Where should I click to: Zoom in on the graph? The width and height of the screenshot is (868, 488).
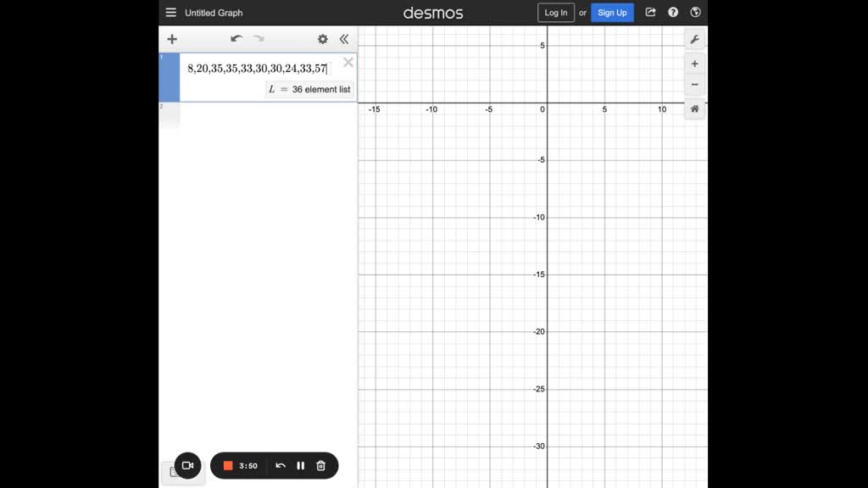click(x=695, y=64)
